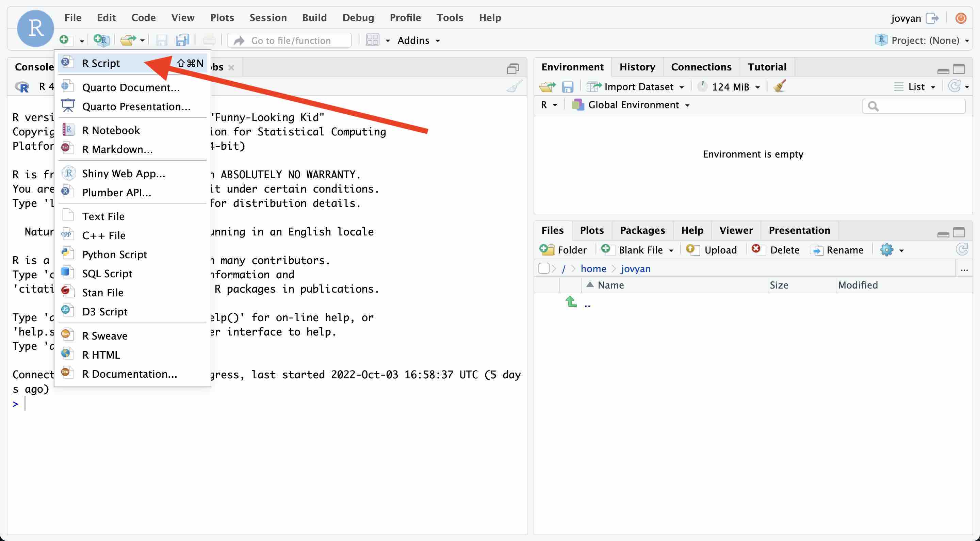Refresh the Files pane listing
980x541 pixels.
click(x=961, y=250)
